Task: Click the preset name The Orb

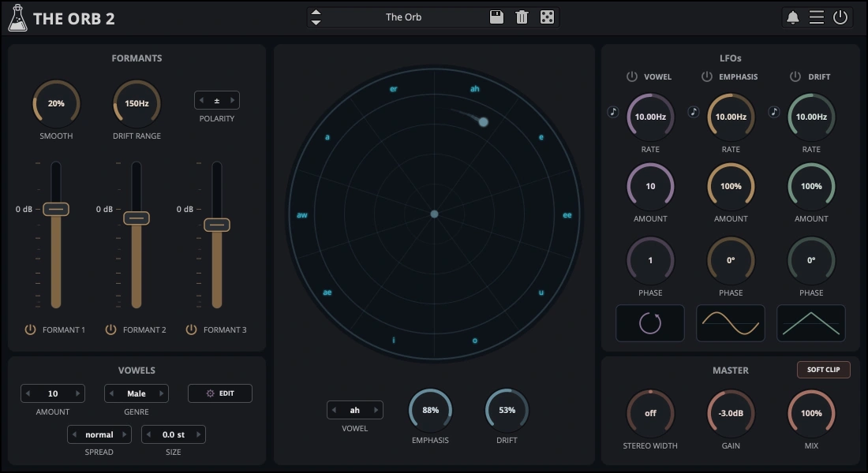Action: [403, 17]
